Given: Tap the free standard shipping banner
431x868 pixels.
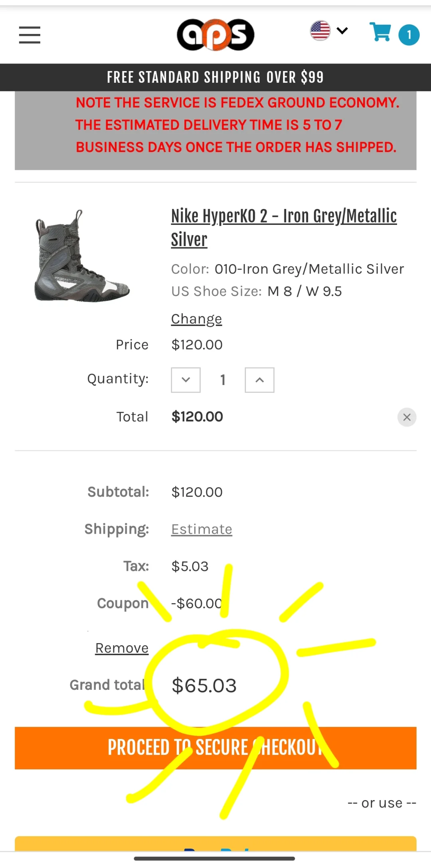Looking at the screenshot, I should point(215,77).
